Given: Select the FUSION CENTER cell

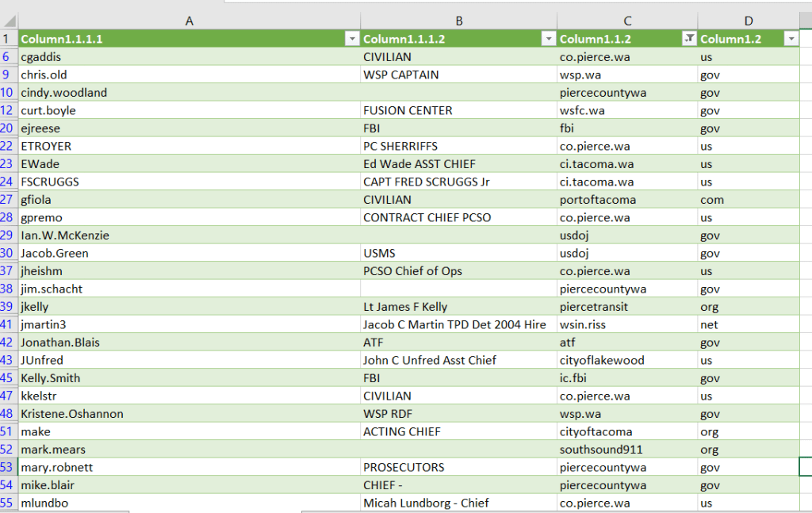Looking at the screenshot, I should click(x=458, y=110).
